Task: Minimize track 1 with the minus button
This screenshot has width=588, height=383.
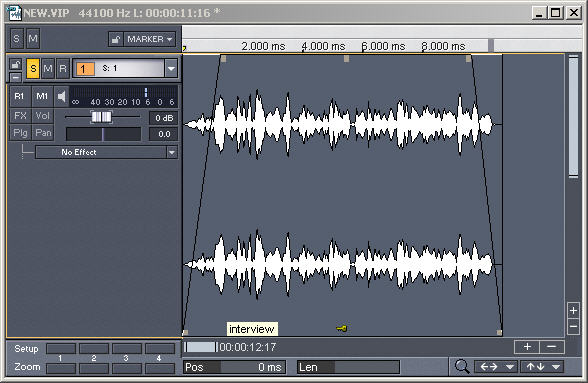Action: (x=15, y=77)
